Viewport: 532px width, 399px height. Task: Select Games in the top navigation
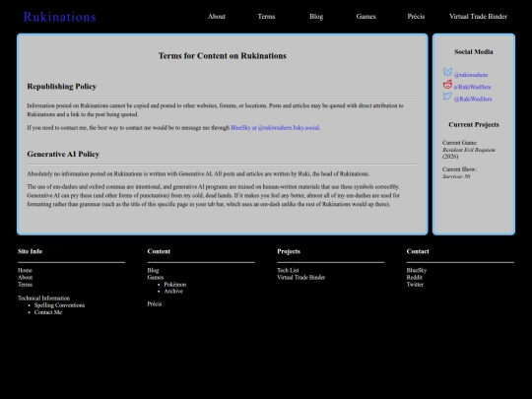(x=366, y=17)
